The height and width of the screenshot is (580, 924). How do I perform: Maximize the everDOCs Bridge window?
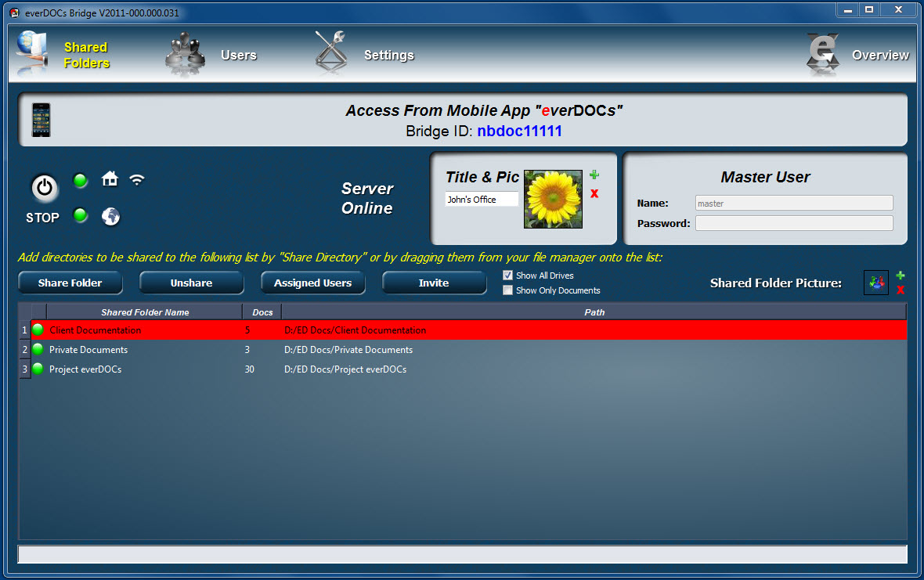point(869,10)
